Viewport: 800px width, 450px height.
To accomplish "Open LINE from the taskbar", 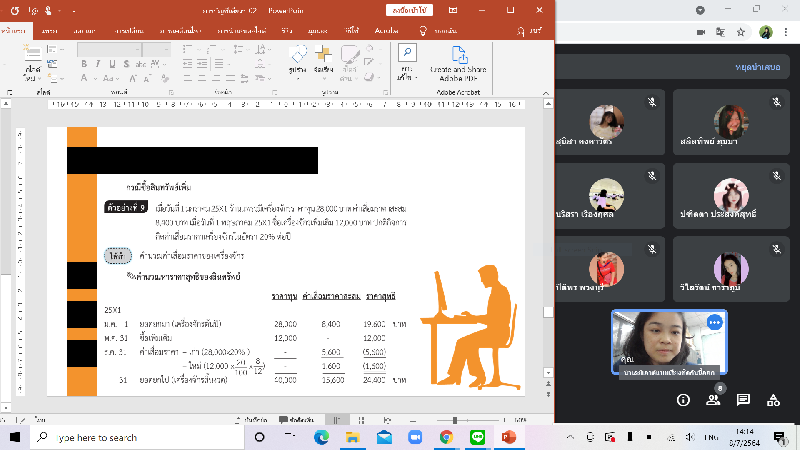I will coord(476,437).
